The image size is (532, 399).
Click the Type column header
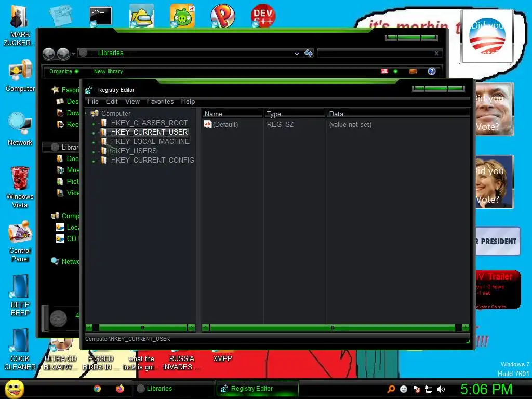tap(295, 114)
